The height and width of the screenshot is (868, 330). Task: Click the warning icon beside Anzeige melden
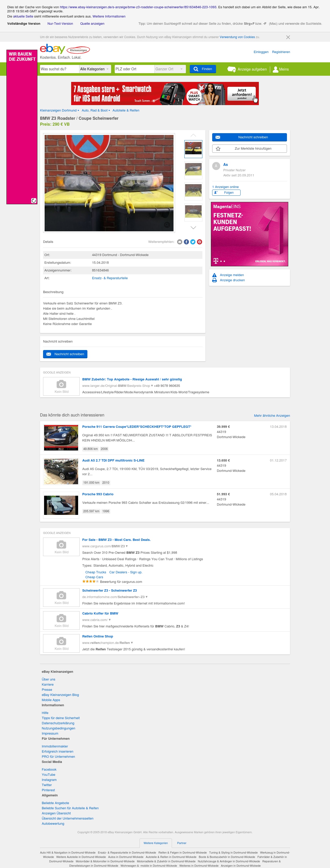(214, 275)
